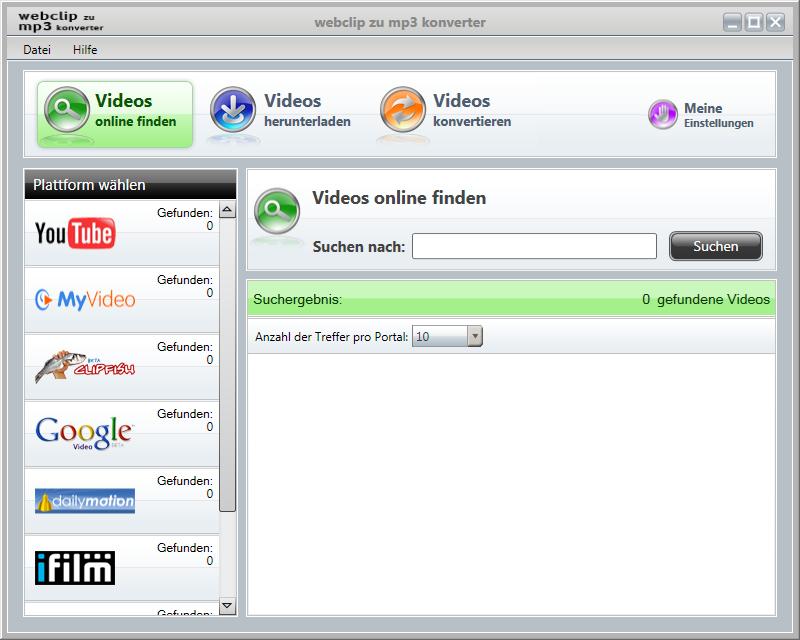Click magnifier icon beside Videos online finden heading
The image size is (800, 640).
coord(277,211)
